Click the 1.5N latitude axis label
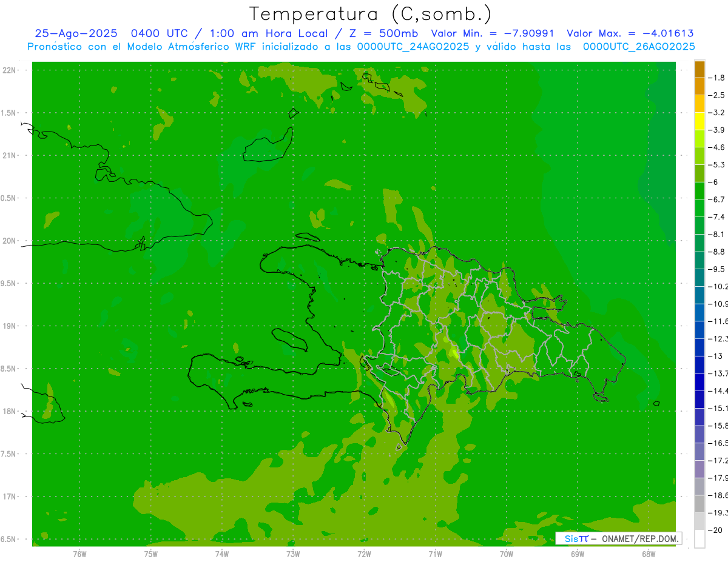Viewport: 728px width, 562px height. tap(8, 113)
